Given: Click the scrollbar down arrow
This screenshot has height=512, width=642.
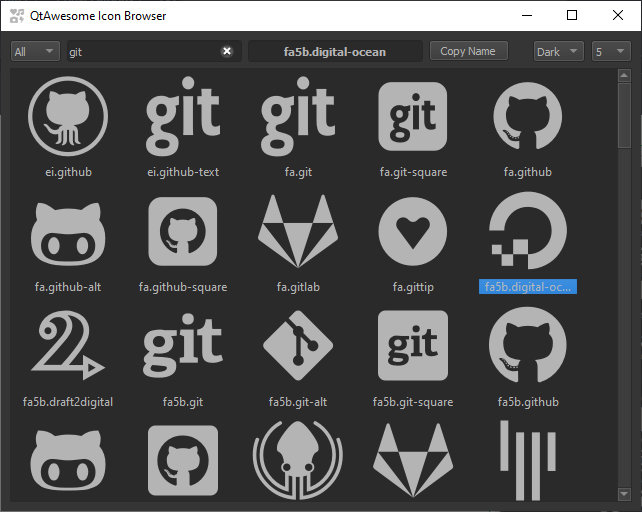Looking at the screenshot, I should pos(624,494).
